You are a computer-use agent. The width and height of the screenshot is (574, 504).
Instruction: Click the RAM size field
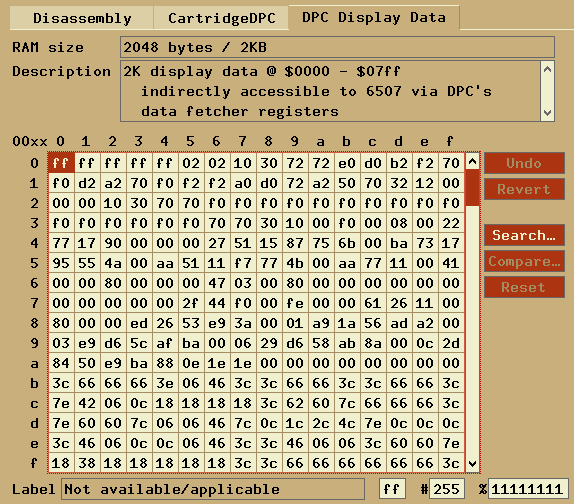[x=337, y=47]
